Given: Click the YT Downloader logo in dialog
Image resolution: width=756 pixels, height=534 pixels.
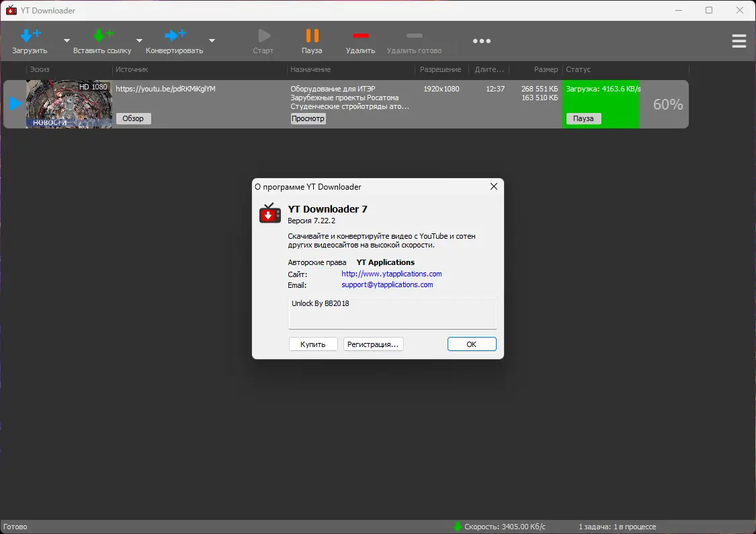Looking at the screenshot, I should pyautogui.click(x=270, y=213).
